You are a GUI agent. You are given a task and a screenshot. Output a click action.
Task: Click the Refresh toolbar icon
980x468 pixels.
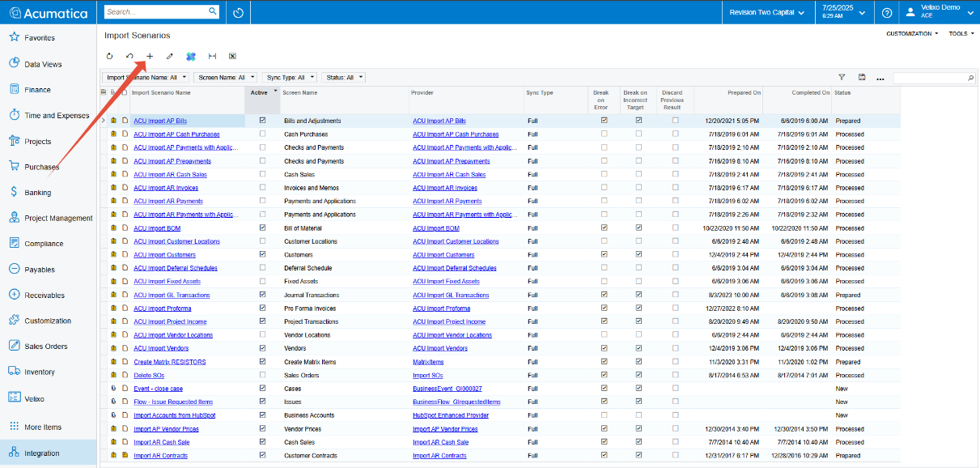(x=109, y=57)
